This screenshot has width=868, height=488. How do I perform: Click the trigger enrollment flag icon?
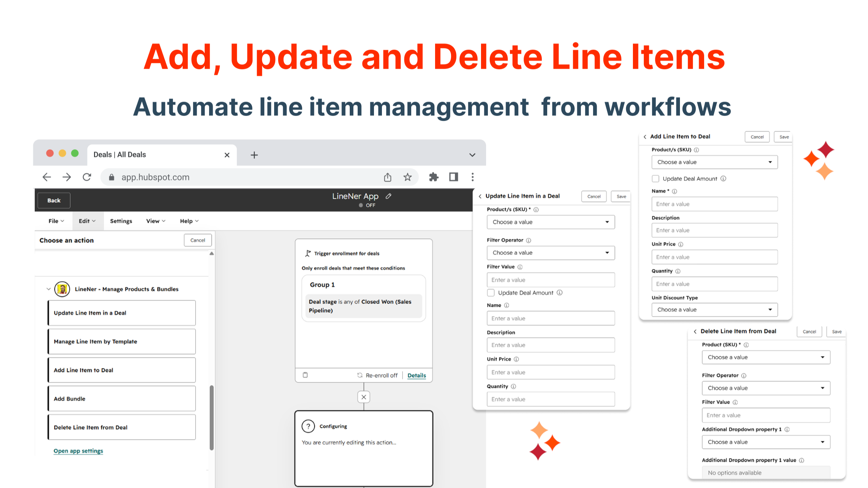[308, 253]
